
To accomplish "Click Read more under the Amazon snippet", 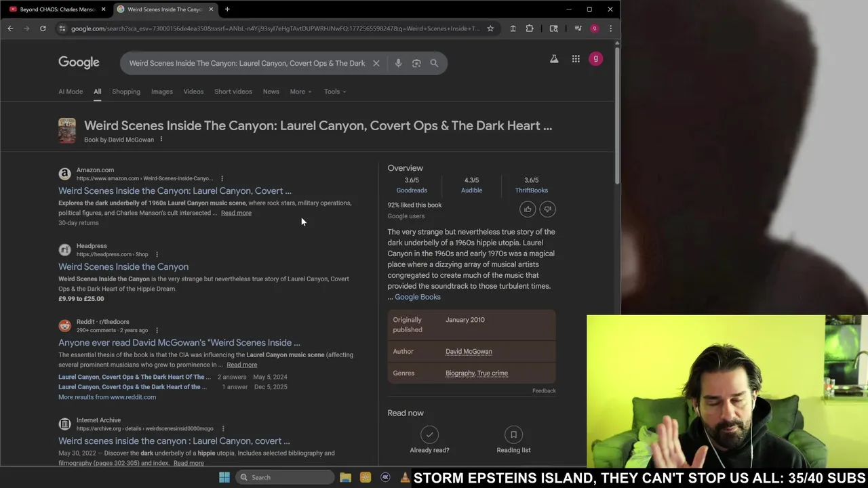I will [x=236, y=213].
